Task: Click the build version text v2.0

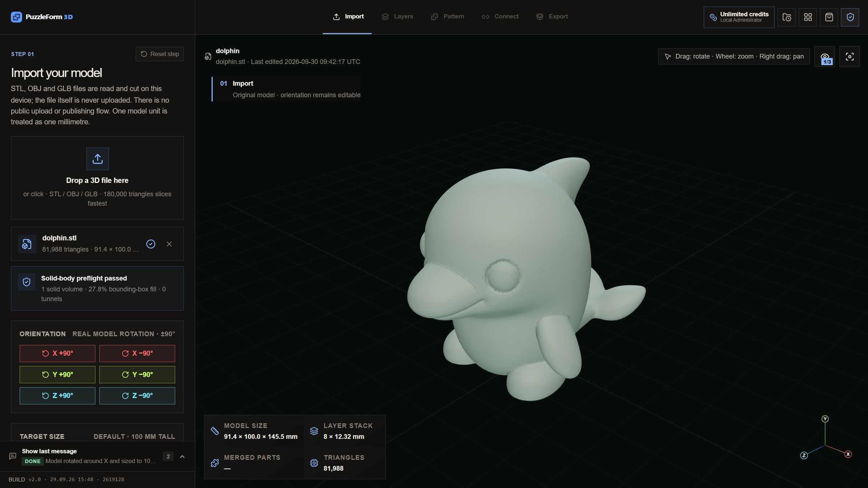Action: coord(34,479)
